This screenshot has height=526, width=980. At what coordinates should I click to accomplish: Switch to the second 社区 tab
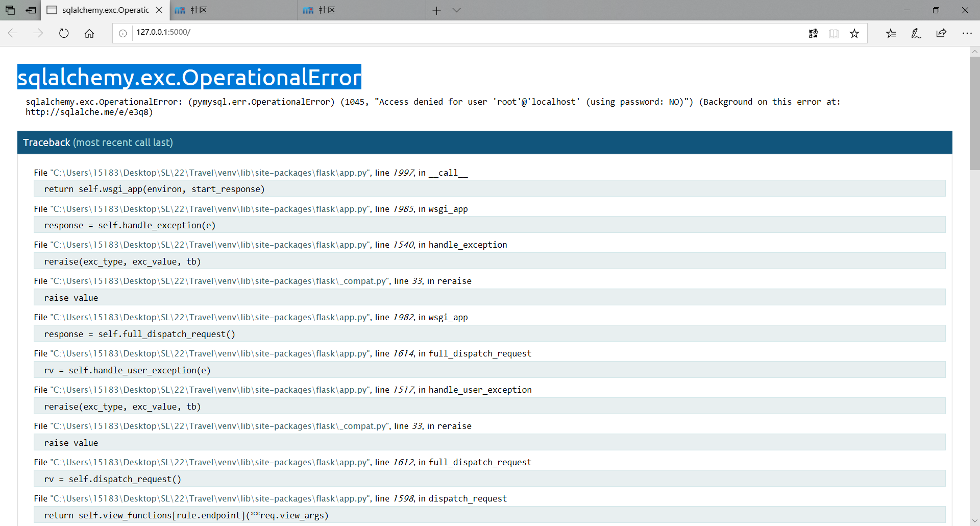362,10
